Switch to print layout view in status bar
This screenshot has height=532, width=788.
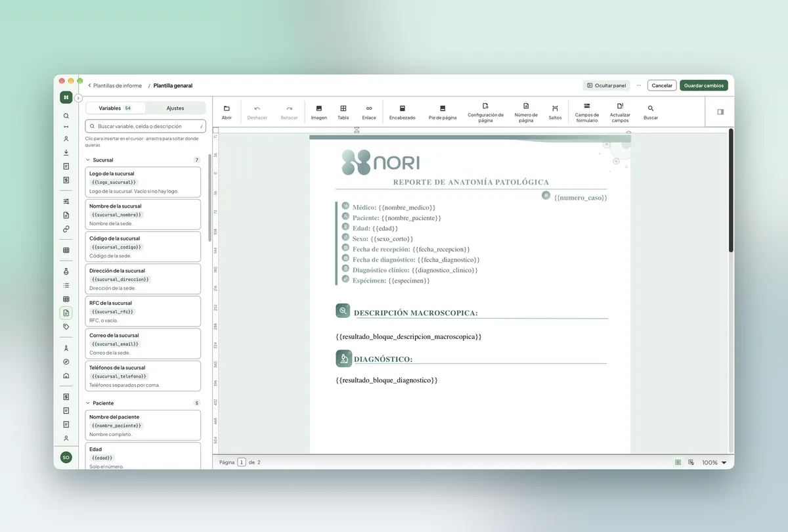678,462
